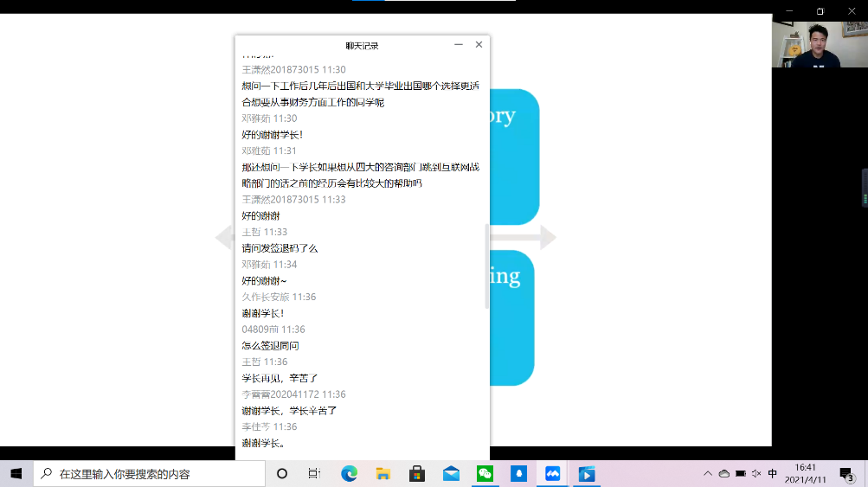The image size is (868, 487).
Task: Click the muted volume tray icon
Action: coord(756,474)
